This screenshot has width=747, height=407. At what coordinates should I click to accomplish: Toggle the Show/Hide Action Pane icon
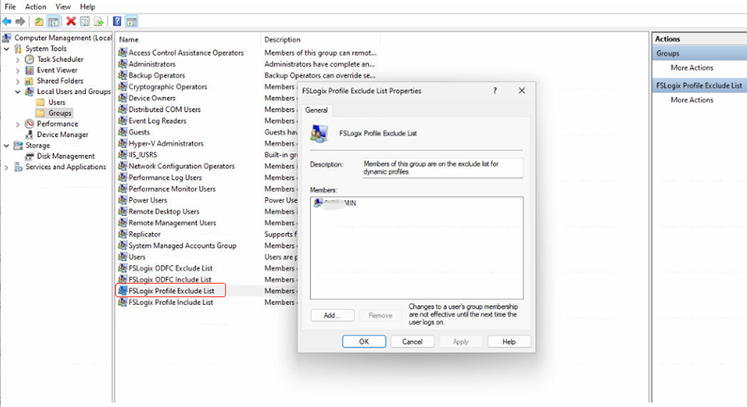click(131, 21)
